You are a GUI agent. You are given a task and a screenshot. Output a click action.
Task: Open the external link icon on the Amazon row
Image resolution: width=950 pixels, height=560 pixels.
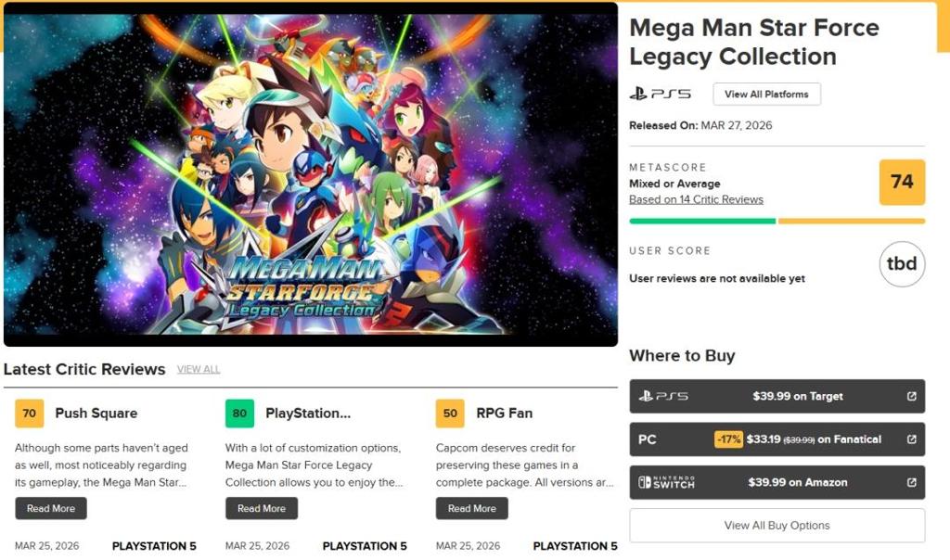[910, 481]
